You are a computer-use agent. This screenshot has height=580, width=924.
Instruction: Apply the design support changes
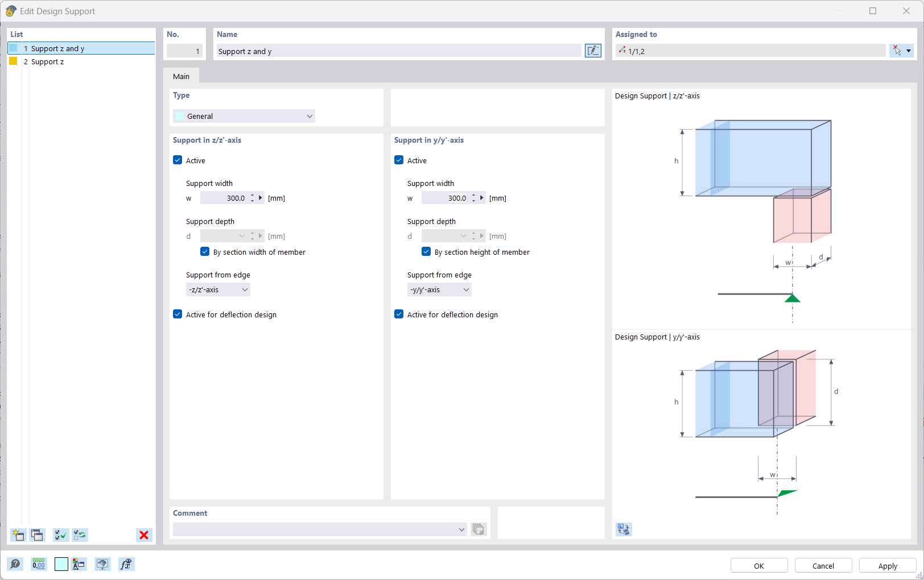coord(887,565)
